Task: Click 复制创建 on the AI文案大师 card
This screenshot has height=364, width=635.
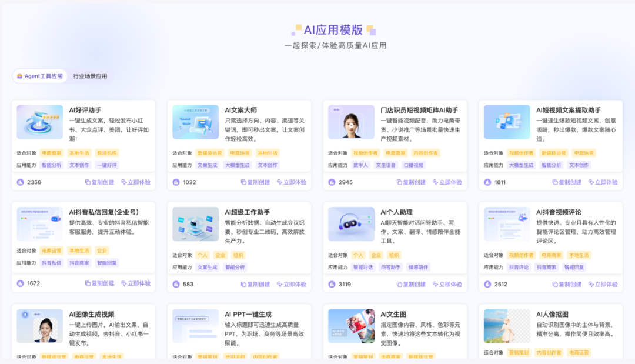Action: (255, 182)
